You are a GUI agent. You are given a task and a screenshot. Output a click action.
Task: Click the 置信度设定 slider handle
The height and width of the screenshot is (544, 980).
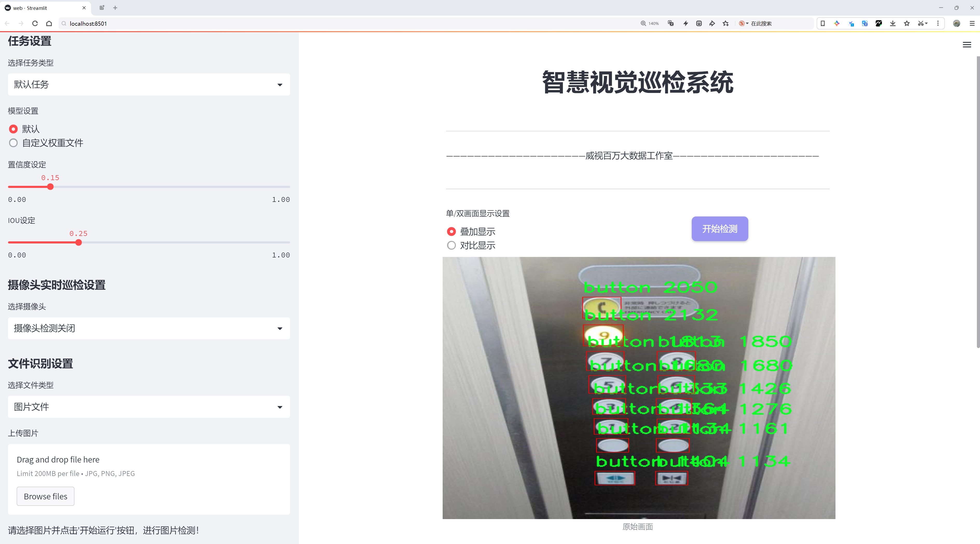tap(50, 187)
